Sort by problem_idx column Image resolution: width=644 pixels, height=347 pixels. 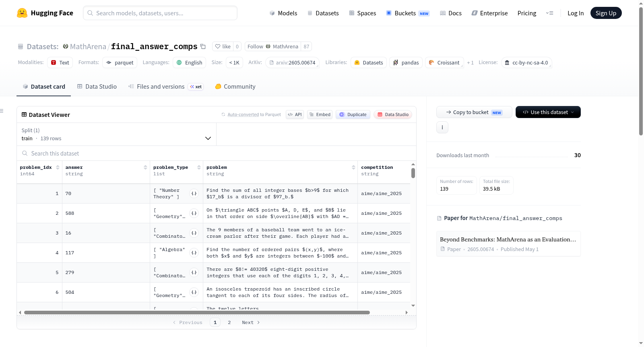[58, 167]
